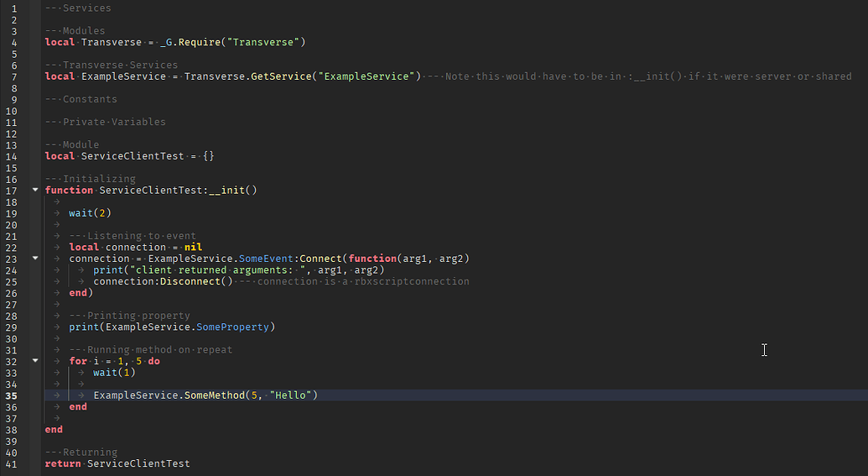
Task: Click line number 35 in gutter
Action: pos(12,395)
